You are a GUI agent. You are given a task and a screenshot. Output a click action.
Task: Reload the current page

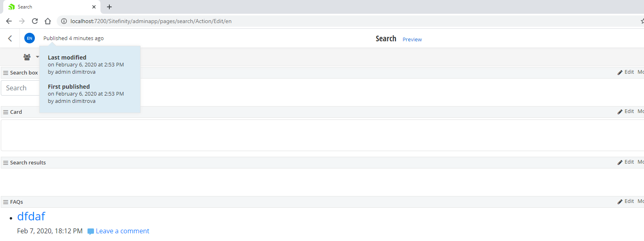35,21
